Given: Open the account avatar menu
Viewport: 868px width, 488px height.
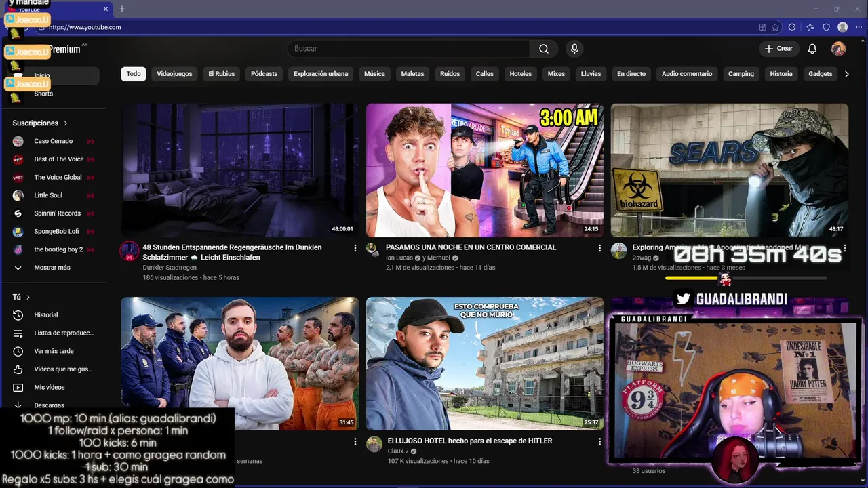Looking at the screenshot, I should (x=839, y=49).
